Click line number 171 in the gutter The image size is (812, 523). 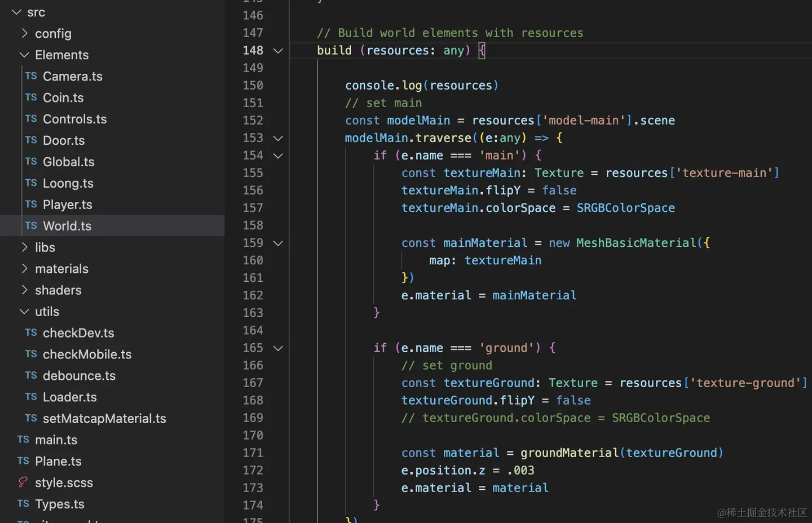coord(253,453)
